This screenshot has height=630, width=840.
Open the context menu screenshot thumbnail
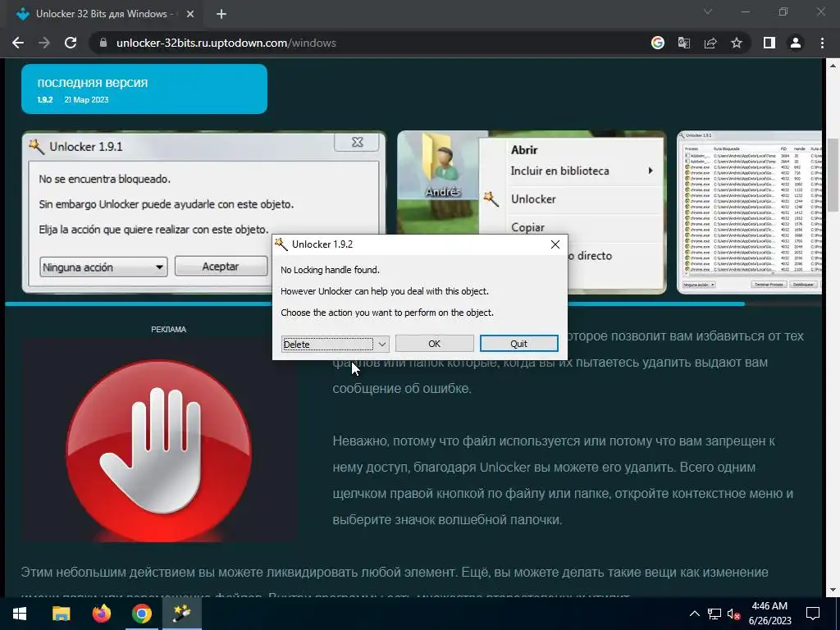pos(532,212)
